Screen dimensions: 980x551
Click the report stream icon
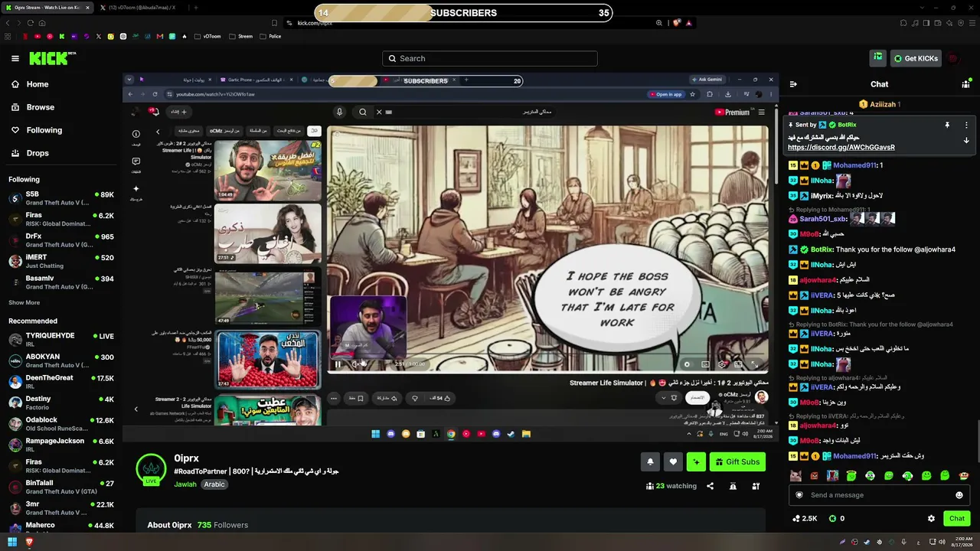[733, 486]
